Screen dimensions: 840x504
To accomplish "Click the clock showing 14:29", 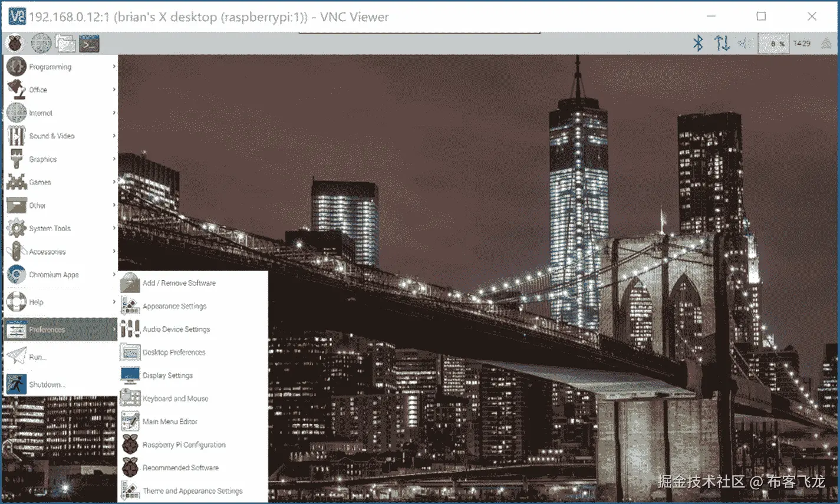I will tap(802, 43).
